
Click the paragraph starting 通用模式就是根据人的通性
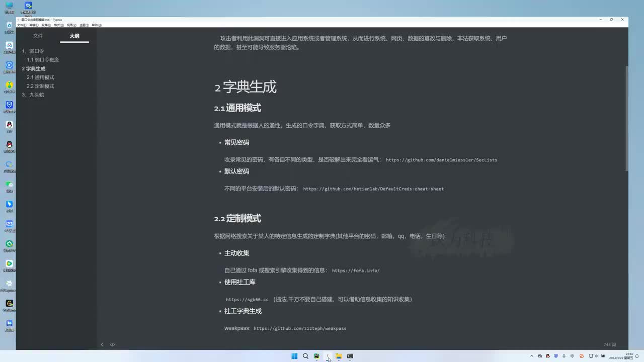click(302, 125)
